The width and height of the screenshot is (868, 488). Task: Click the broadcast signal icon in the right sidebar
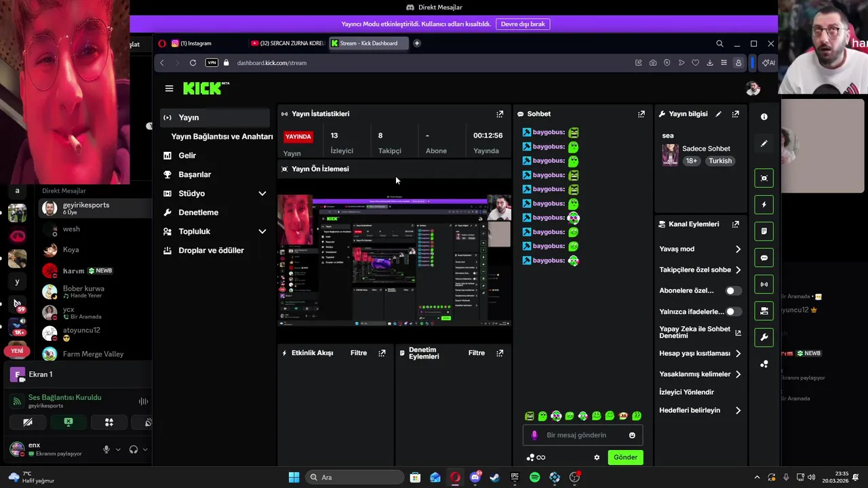point(764,284)
